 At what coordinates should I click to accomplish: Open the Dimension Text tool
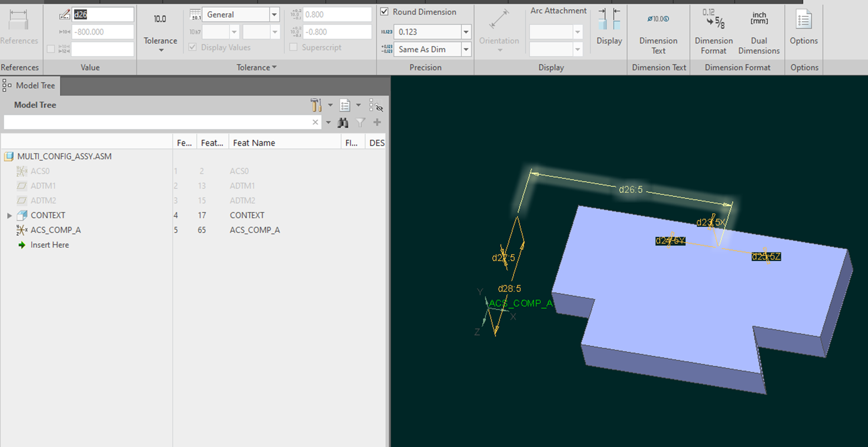pos(658,30)
